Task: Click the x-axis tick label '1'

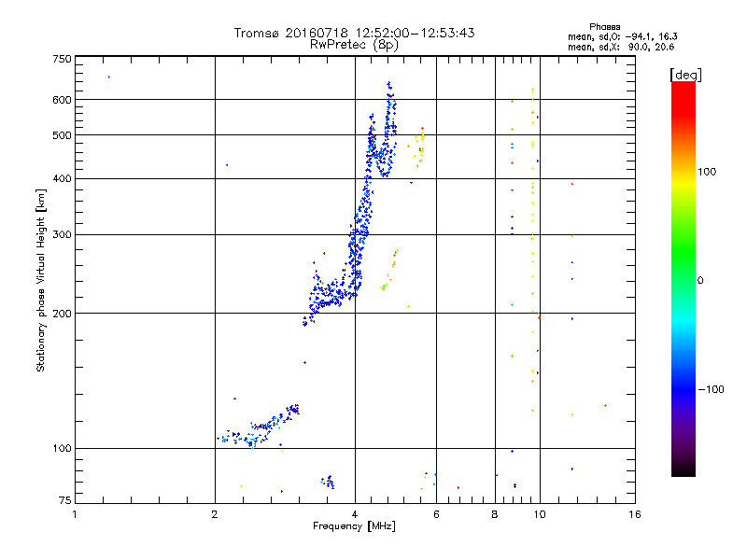Action: pos(75,514)
